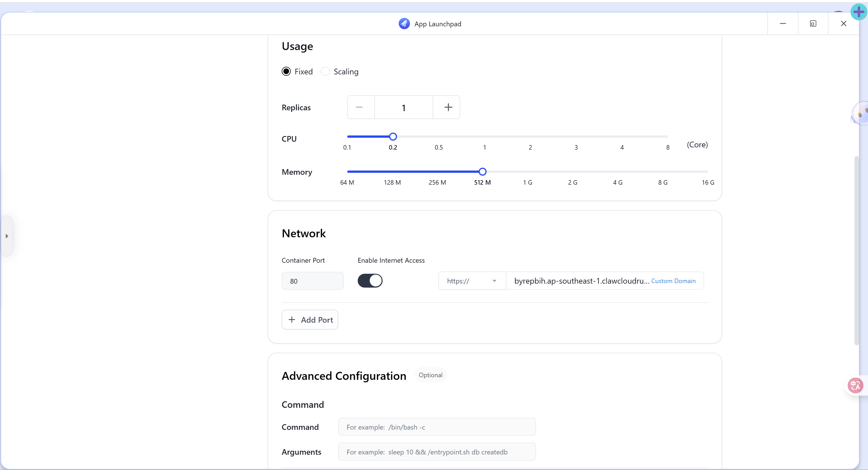Viewport: 868px width, 470px height.
Task: Click the Custom Domain link
Action: 673,281
